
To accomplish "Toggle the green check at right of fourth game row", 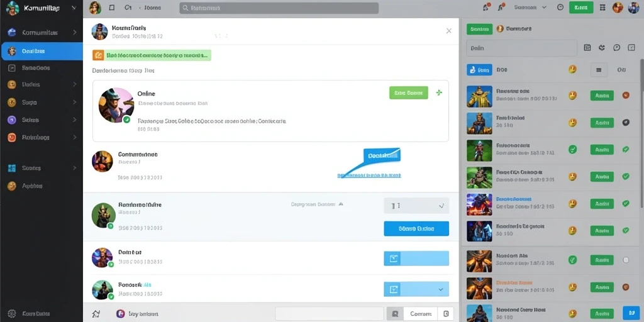I will [x=626, y=176].
